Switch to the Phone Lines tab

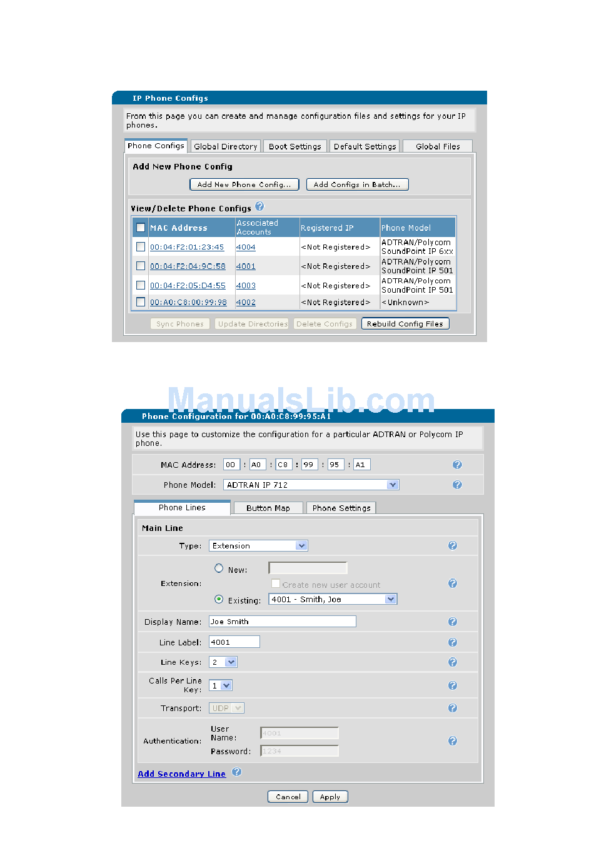point(182,508)
